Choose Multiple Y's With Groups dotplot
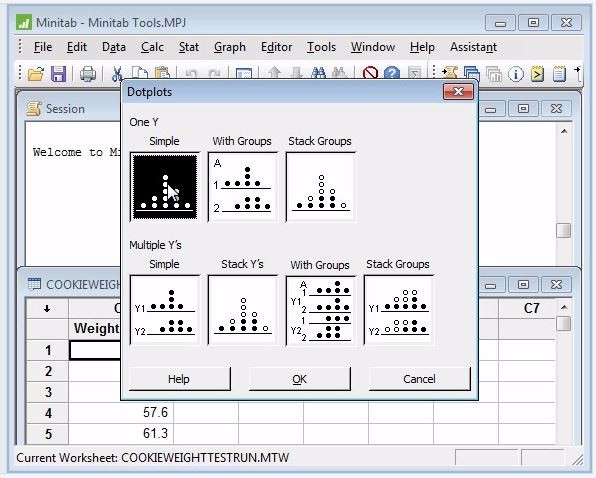This screenshot has width=596, height=478. tap(321, 310)
